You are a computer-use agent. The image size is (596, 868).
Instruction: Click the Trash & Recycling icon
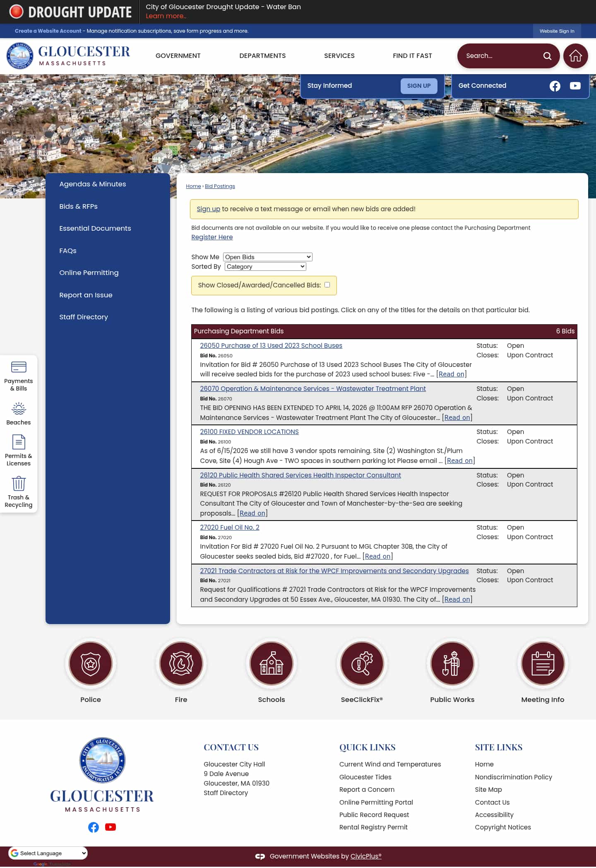[19, 492]
